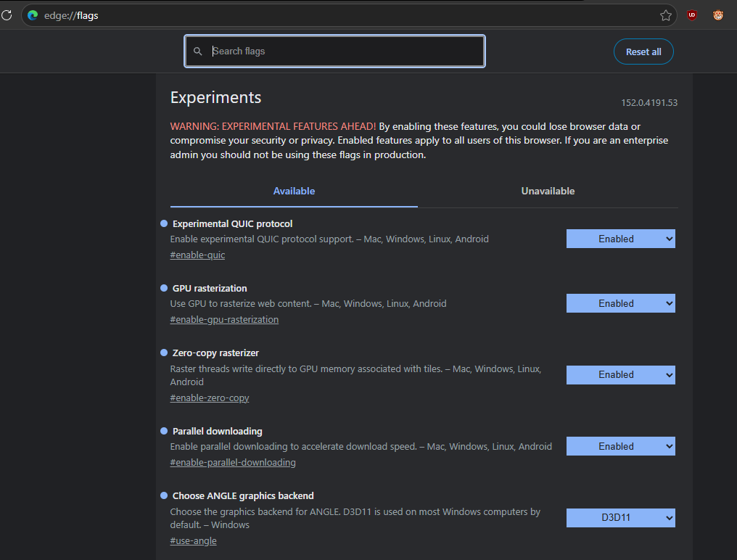Open the Parallel downloading Enabled dropdown
The height and width of the screenshot is (560, 737).
620,446
